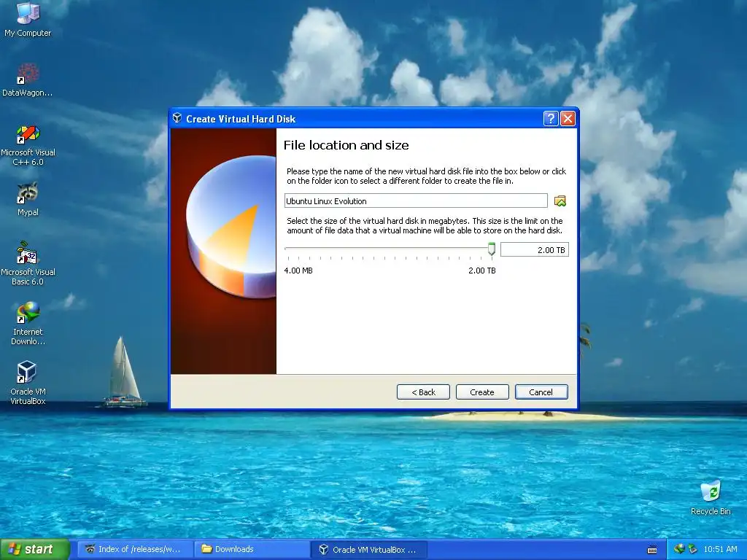Select Microsoft Visual Basic 6.0 desktop icon

tap(28, 263)
